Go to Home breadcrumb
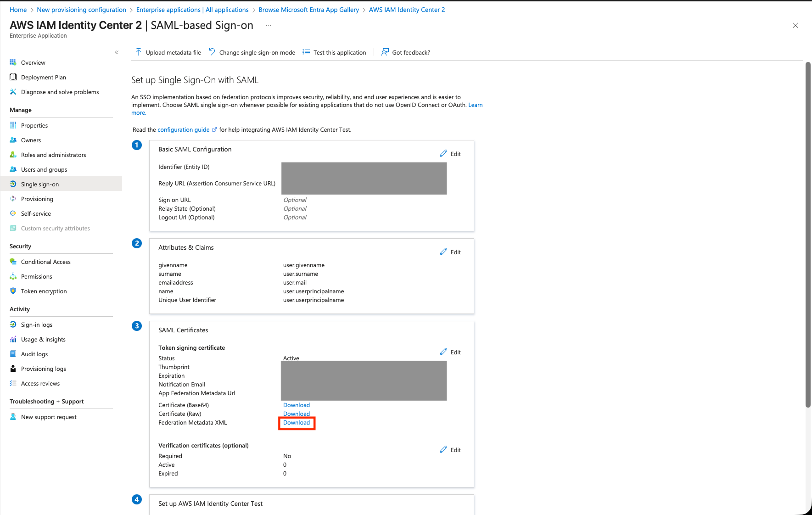The width and height of the screenshot is (812, 515). 18,10
